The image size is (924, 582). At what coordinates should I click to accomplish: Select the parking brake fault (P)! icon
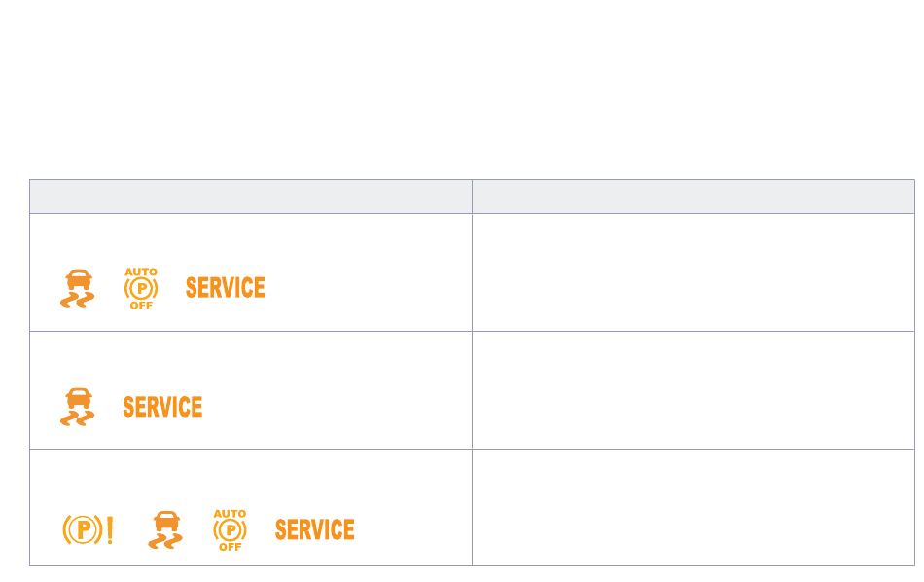[88, 529]
